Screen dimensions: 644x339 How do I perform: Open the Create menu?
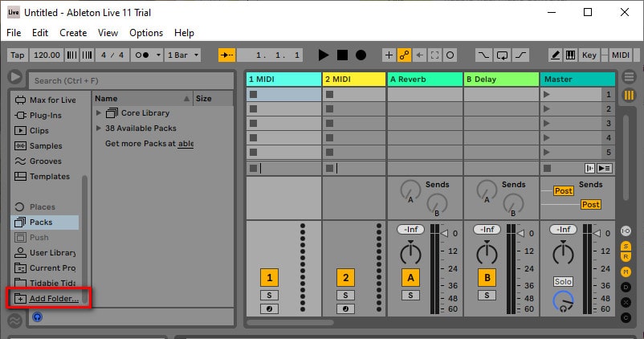tap(73, 33)
